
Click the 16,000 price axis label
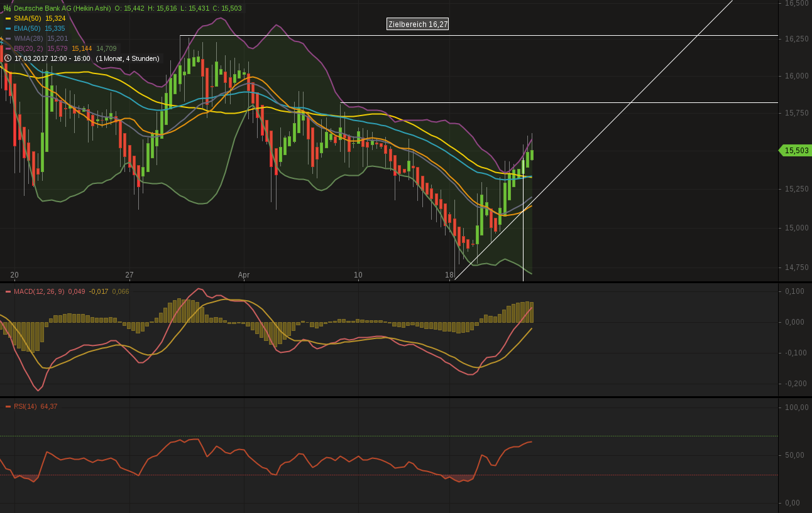[797, 76]
